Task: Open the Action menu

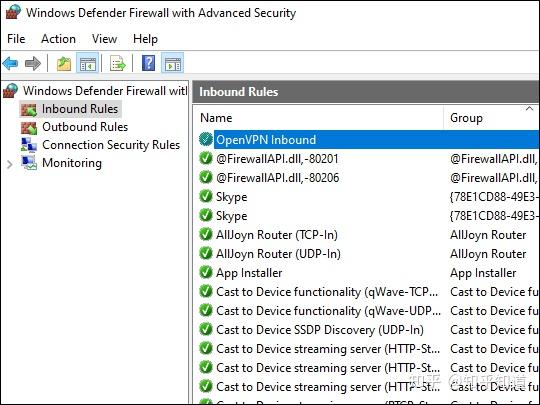Action: (x=58, y=39)
